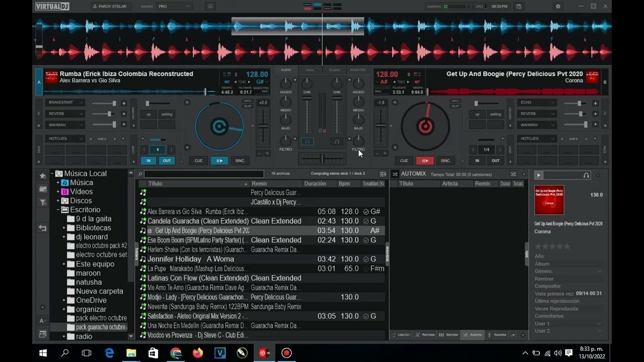Open the Karaoke tab in side view
Image resolution: width=644 pixels, height=362 pixels.
(497, 335)
